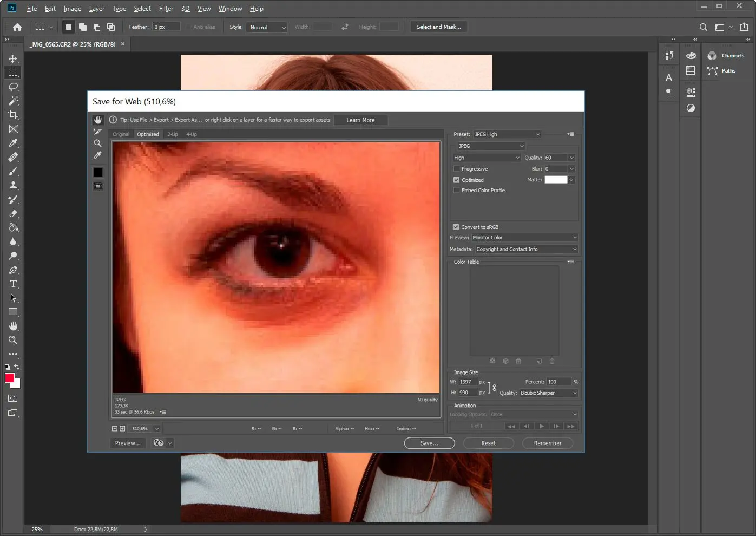Select the Move tool in the toolbar

click(x=13, y=58)
